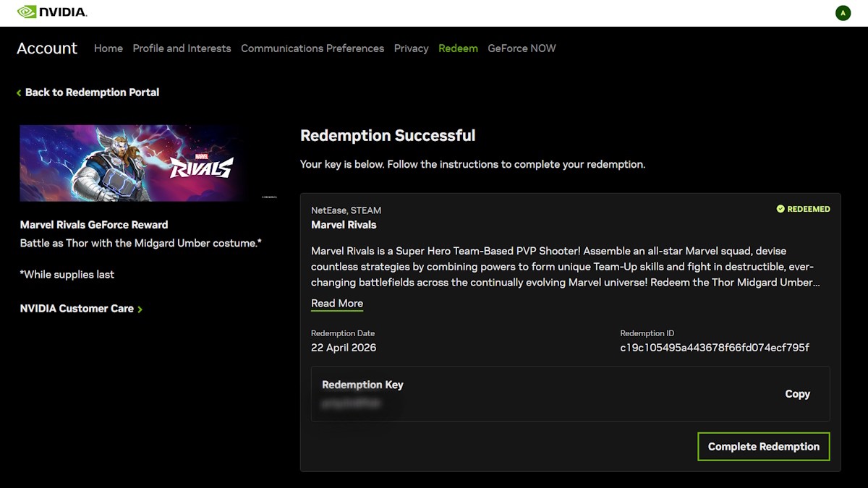Open Communications Preferences tab

coord(312,48)
